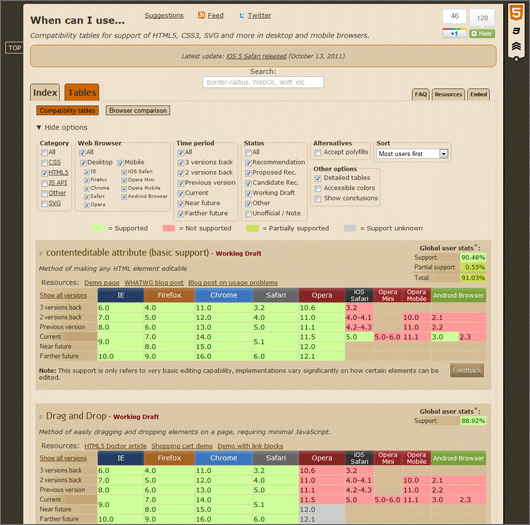Uncheck the Mobile browsers checkbox
Image resolution: width=530 pixels, height=525 pixels.
[x=121, y=163]
